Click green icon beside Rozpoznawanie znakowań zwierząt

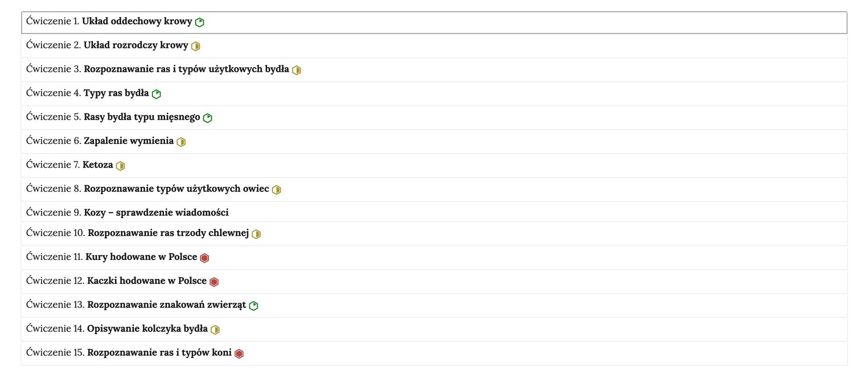point(254,306)
